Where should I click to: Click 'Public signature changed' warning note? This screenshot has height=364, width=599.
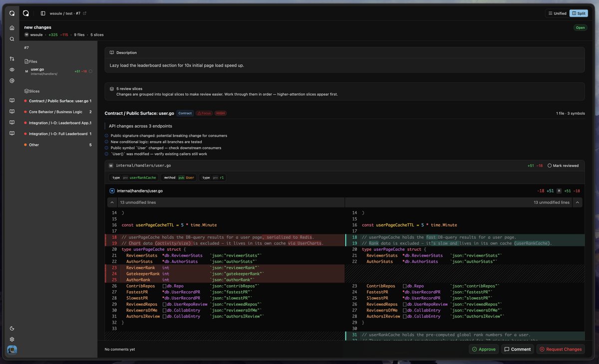pyautogui.click(x=169, y=136)
